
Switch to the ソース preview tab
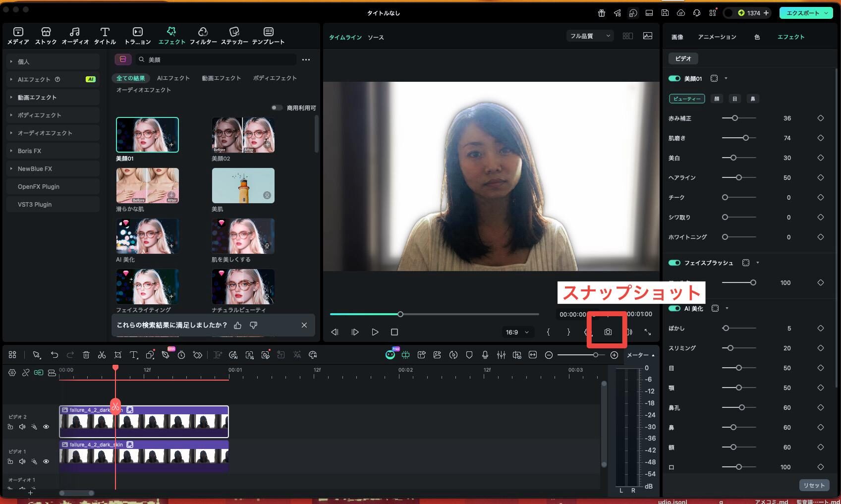(x=376, y=37)
